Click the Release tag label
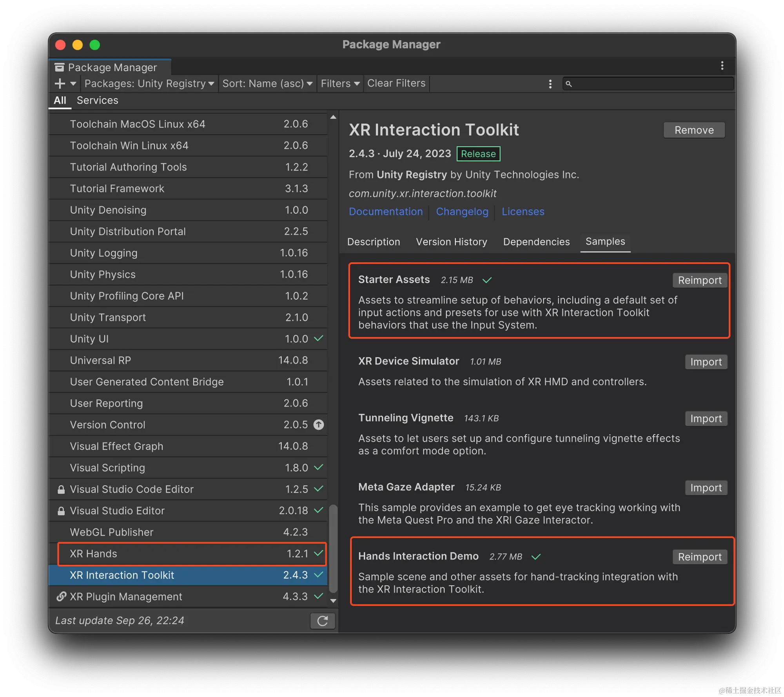The width and height of the screenshot is (784, 697). click(x=478, y=154)
